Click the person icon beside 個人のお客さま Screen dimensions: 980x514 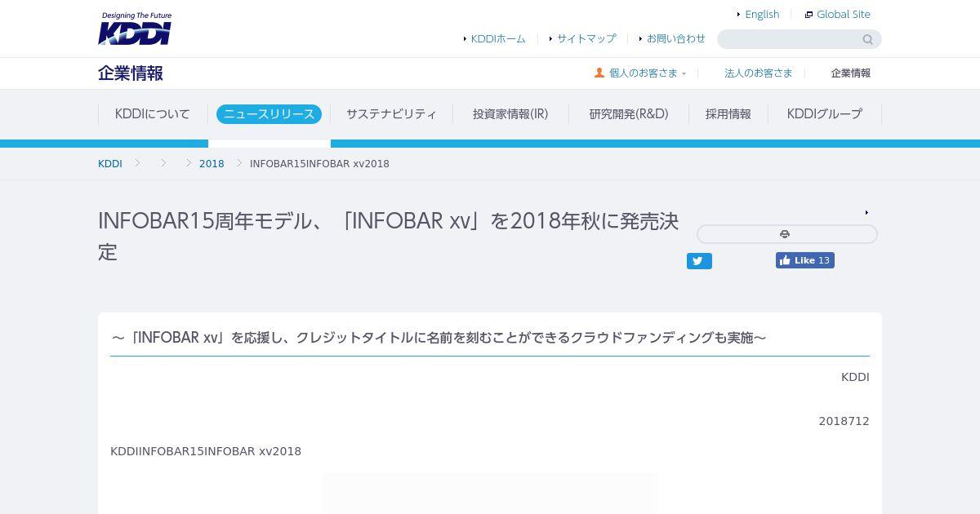599,73
